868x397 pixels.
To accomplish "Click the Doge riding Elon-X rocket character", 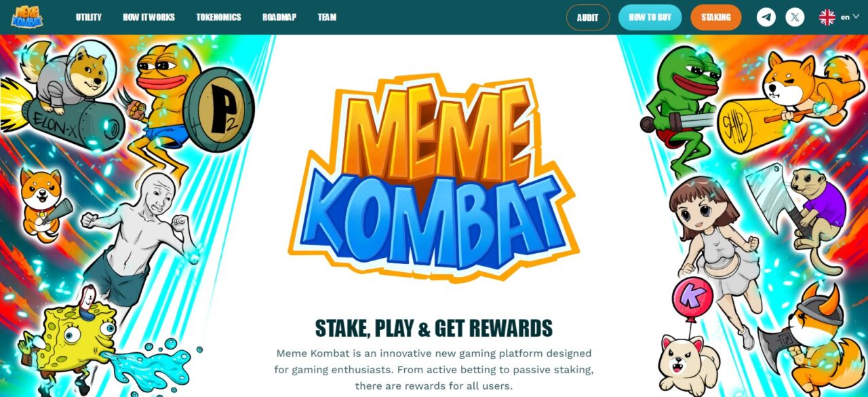I will [64, 95].
